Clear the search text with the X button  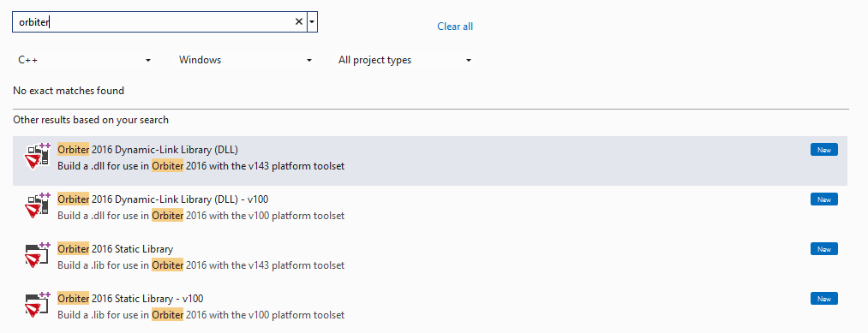pyautogui.click(x=299, y=22)
